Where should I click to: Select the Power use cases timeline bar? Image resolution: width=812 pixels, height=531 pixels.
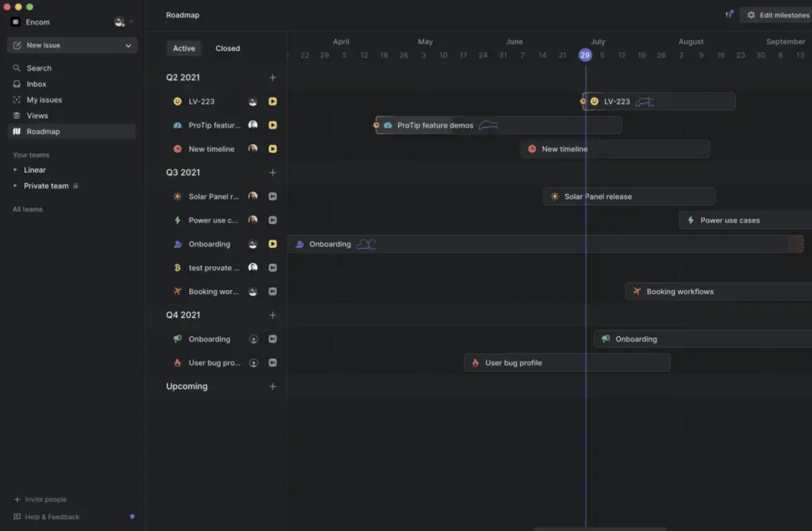(745, 220)
